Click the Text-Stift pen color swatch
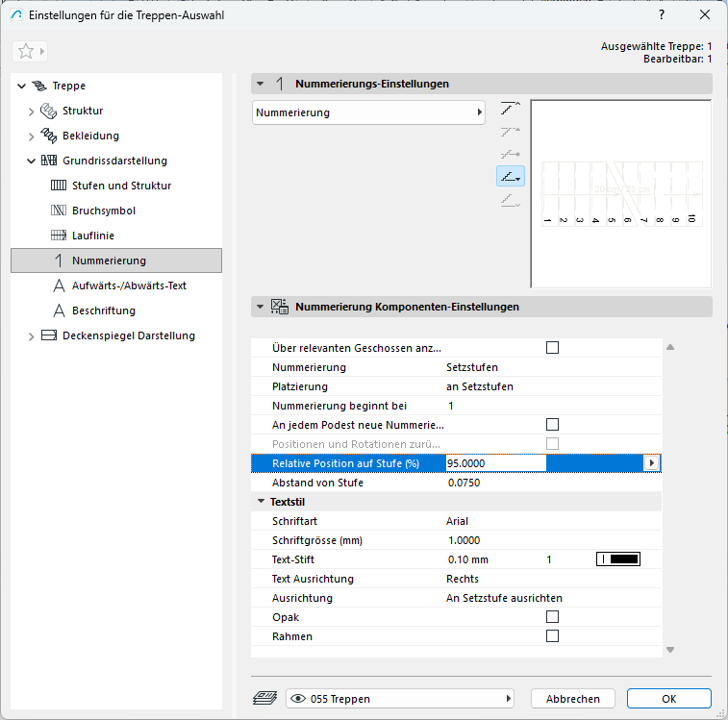728x720 pixels. (x=618, y=559)
